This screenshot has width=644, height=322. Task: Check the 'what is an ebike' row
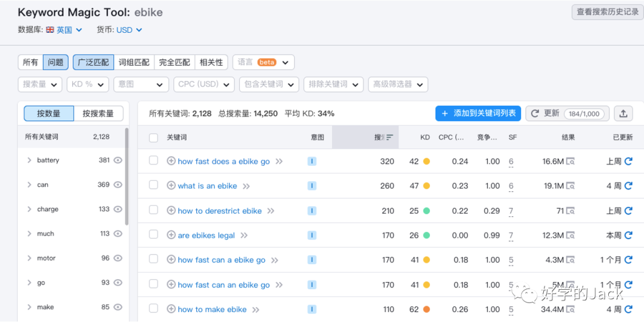click(x=154, y=185)
